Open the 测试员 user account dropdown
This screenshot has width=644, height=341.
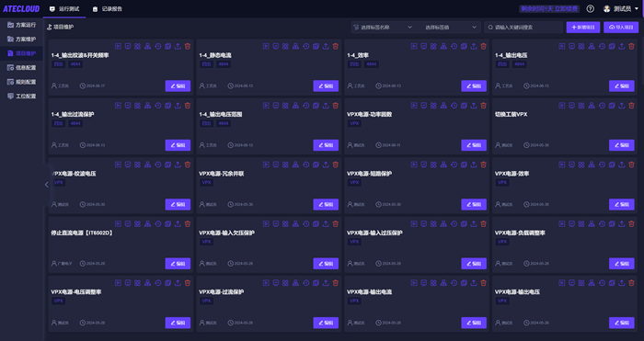pyautogui.click(x=621, y=8)
